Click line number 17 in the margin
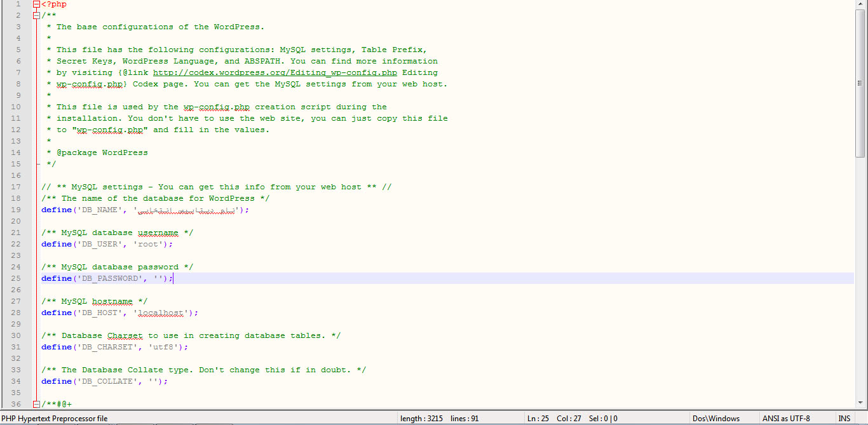 coord(16,187)
